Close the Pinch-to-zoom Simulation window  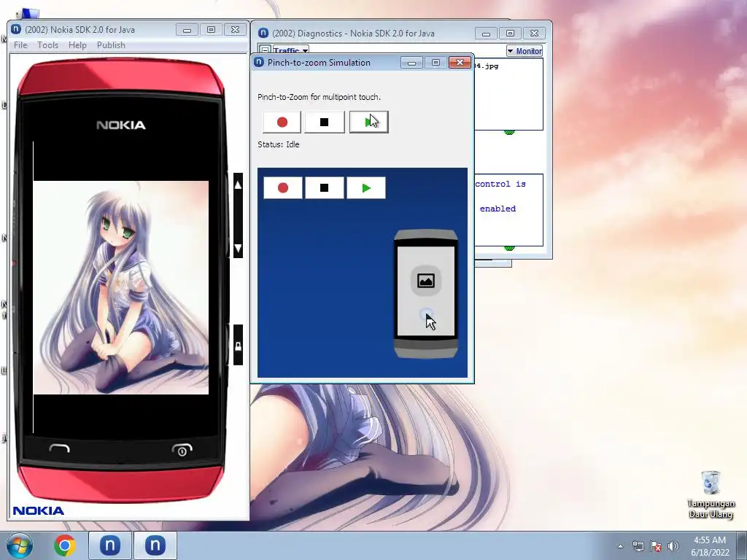point(460,63)
